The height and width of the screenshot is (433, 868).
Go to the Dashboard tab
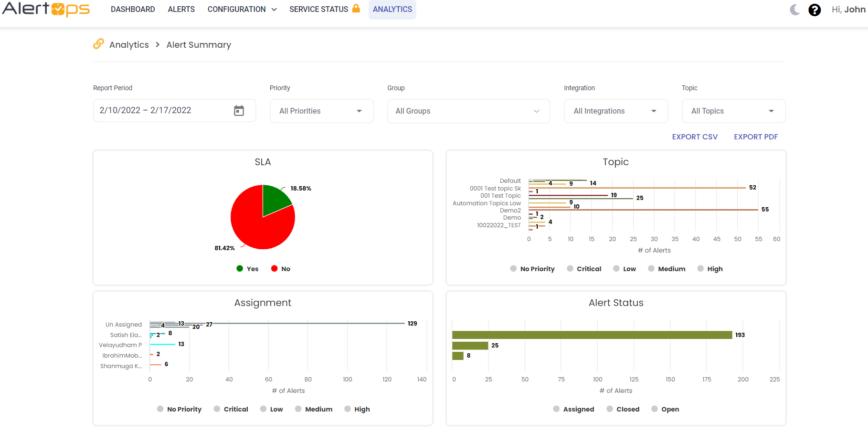133,10
